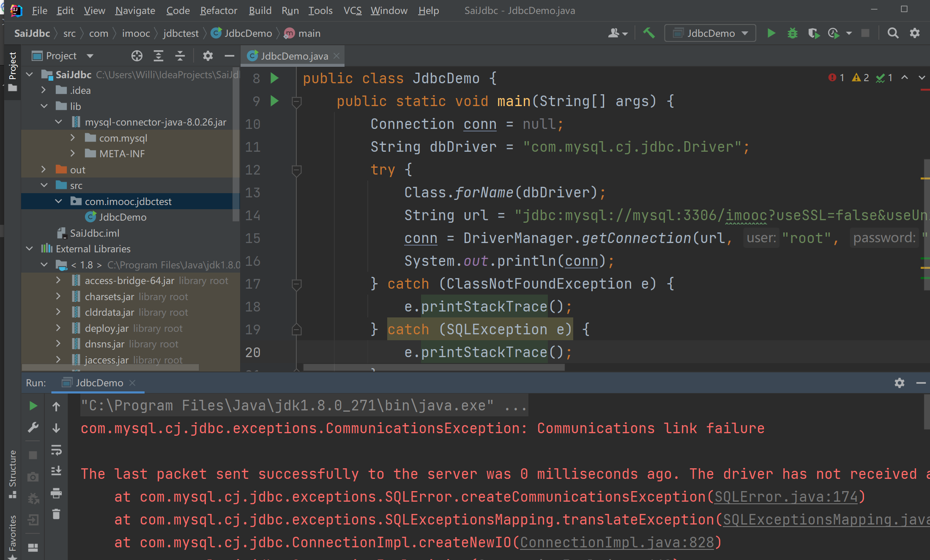
Task: Toggle the Project sidebar tool window
Action: (12, 71)
